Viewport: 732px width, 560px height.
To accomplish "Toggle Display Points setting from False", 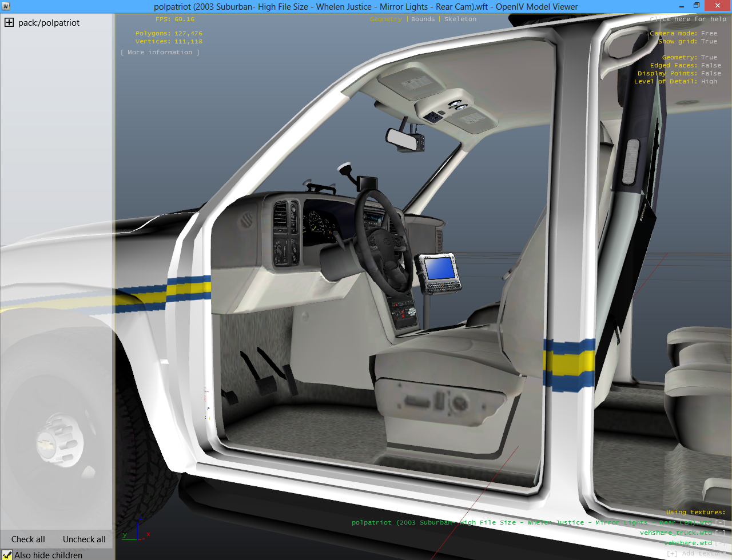I will pos(711,73).
